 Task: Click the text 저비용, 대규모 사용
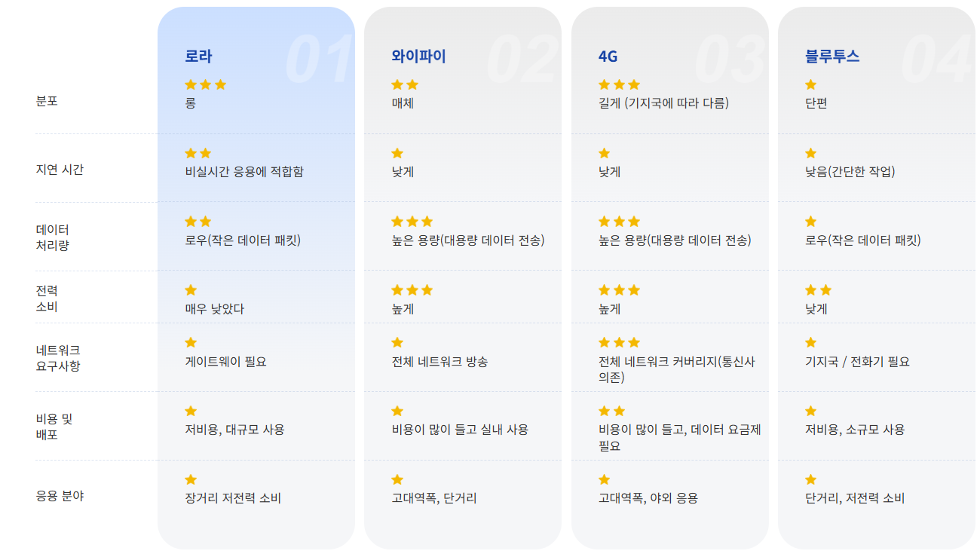pyautogui.click(x=234, y=430)
